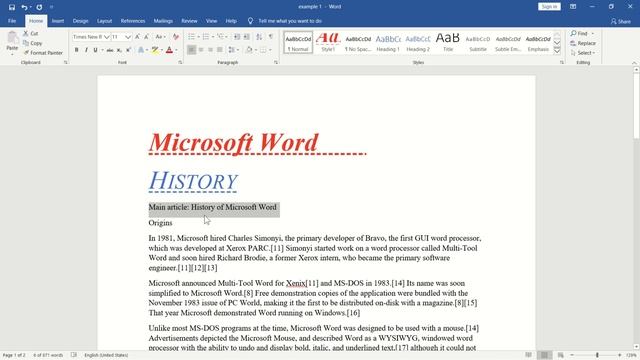Open the File tab
Viewport: 640px width, 360px height.
coord(12,21)
